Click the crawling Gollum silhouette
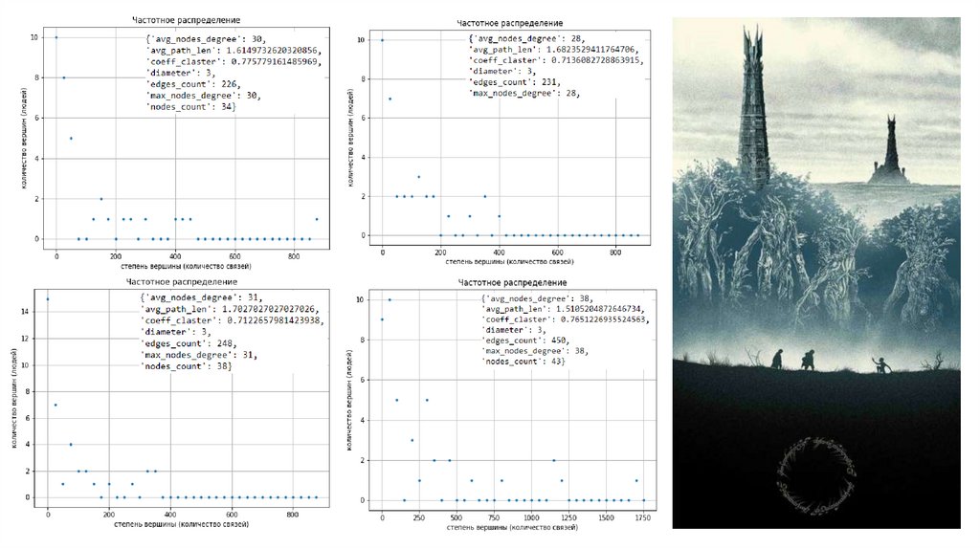The width and height of the screenshot is (980, 549). (x=876, y=365)
